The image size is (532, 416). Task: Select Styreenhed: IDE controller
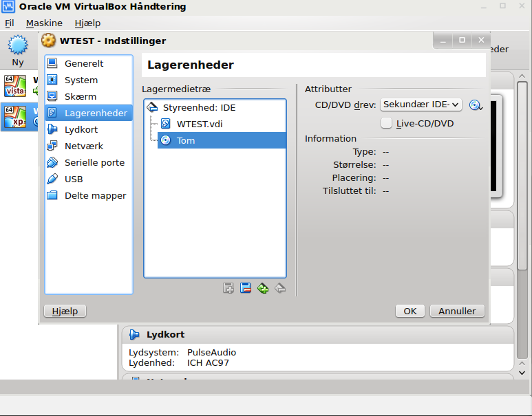(215, 107)
